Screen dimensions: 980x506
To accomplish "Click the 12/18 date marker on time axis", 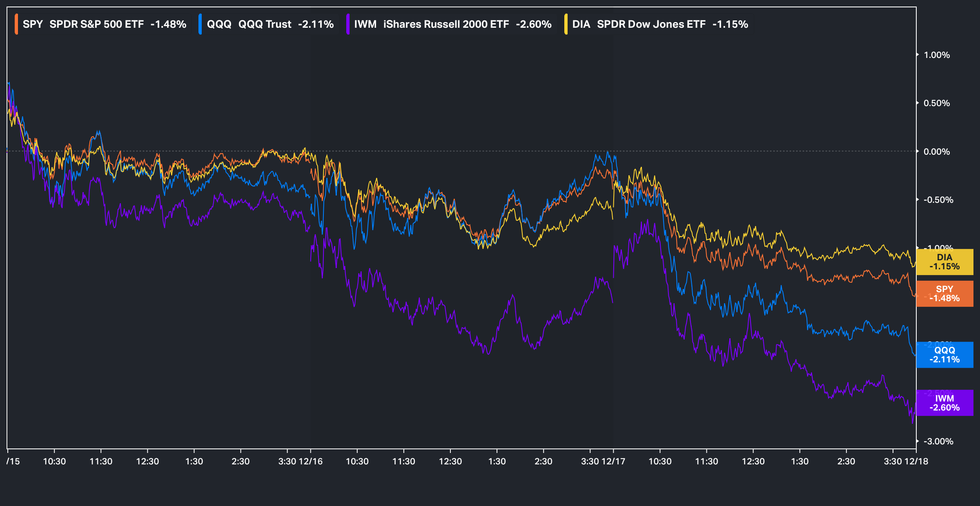I will [x=916, y=462].
